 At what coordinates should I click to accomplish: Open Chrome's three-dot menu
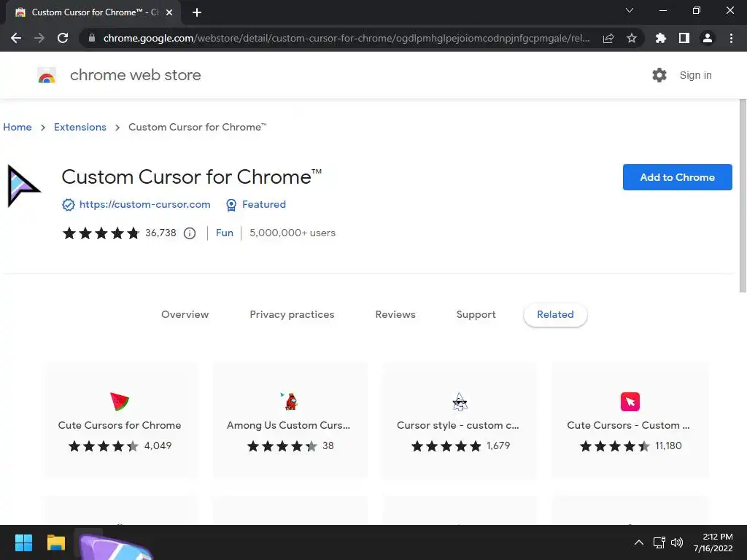[731, 38]
